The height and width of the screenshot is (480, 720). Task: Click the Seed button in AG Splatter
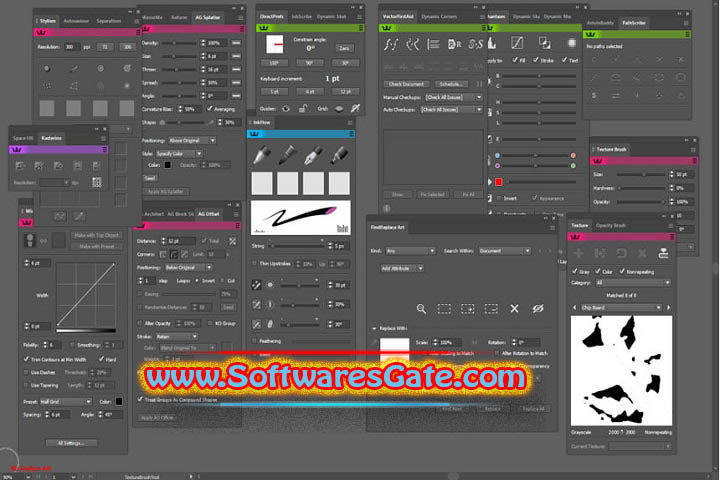tap(150, 178)
